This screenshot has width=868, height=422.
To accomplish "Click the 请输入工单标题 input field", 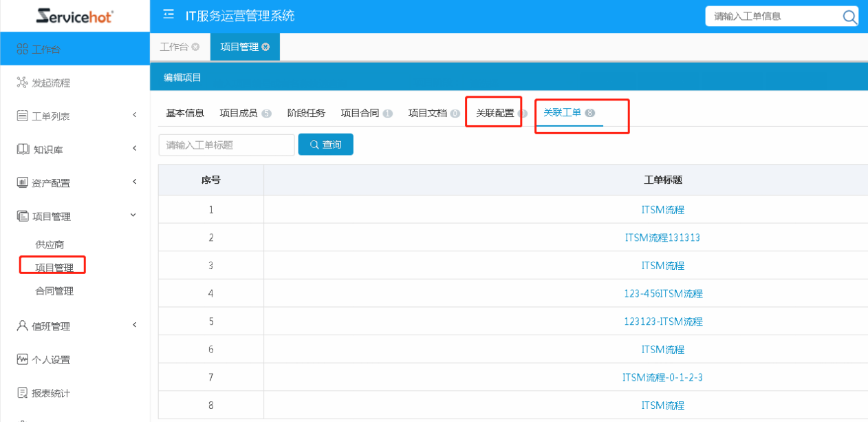I will (x=226, y=145).
